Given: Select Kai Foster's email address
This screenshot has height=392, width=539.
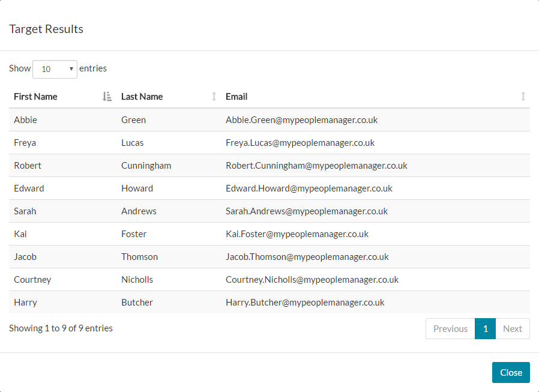Looking at the screenshot, I should coord(297,234).
